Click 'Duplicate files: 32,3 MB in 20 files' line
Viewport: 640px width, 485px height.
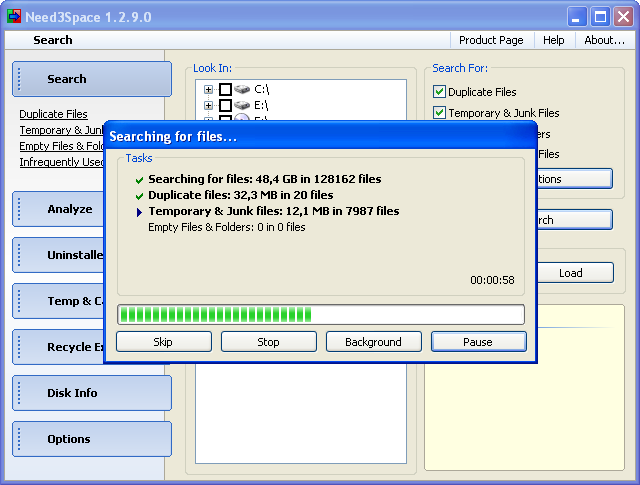pyautogui.click(x=240, y=195)
